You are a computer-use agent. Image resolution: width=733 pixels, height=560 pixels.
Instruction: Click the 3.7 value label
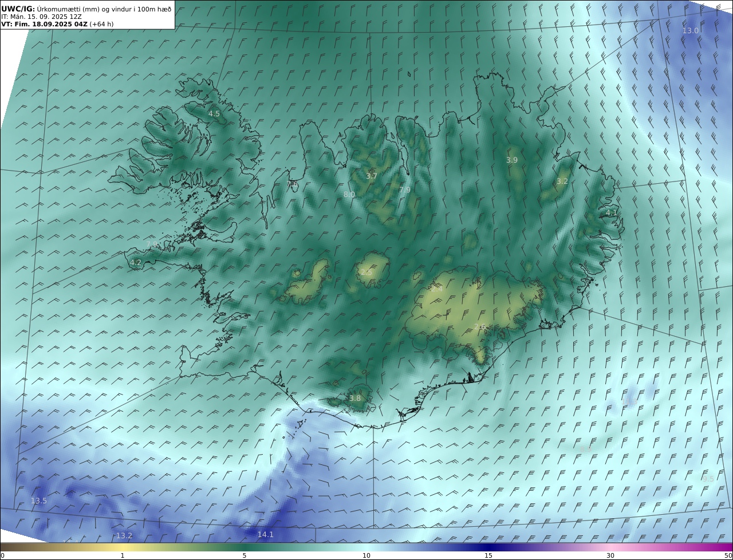pyautogui.click(x=371, y=176)
